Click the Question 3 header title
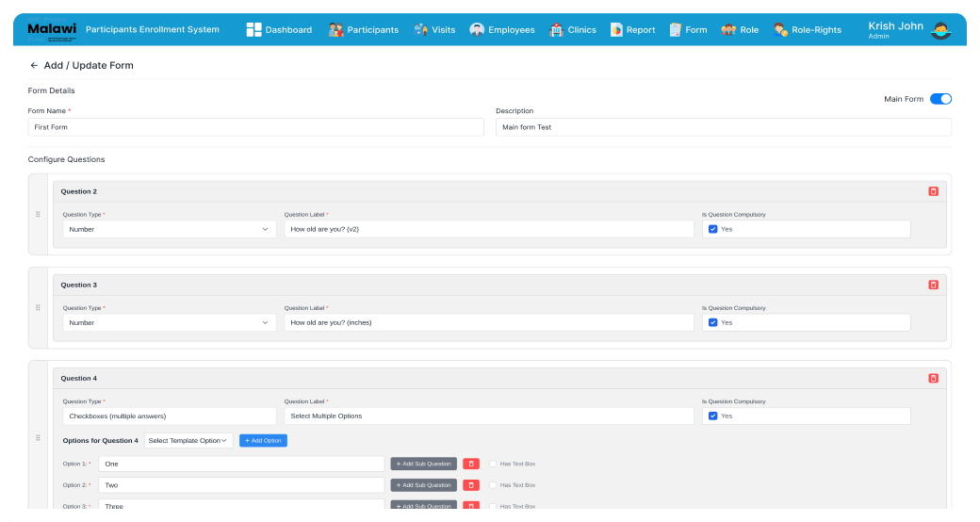 pos(79,285)
